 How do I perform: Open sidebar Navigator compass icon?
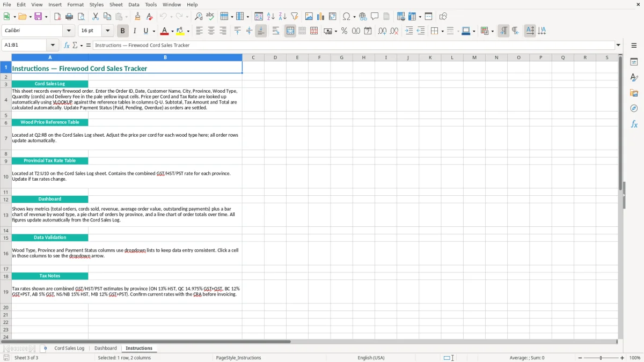(x=634, y=108)
